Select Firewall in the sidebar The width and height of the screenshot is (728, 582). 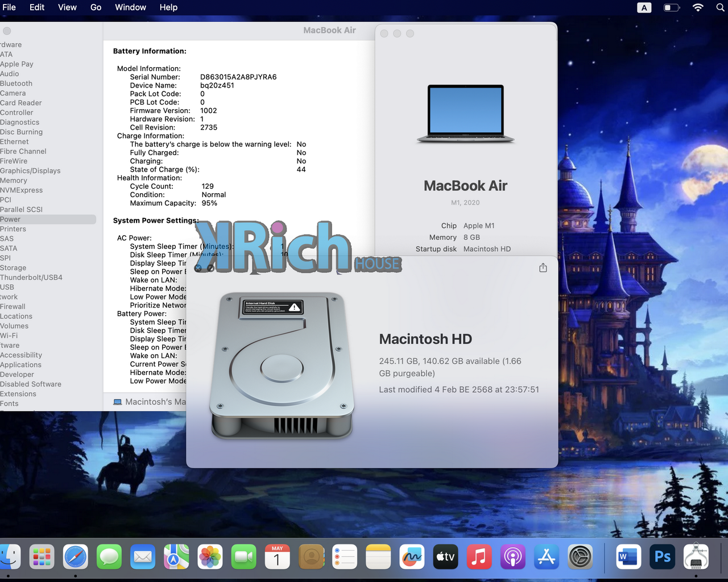pos(13,306)
